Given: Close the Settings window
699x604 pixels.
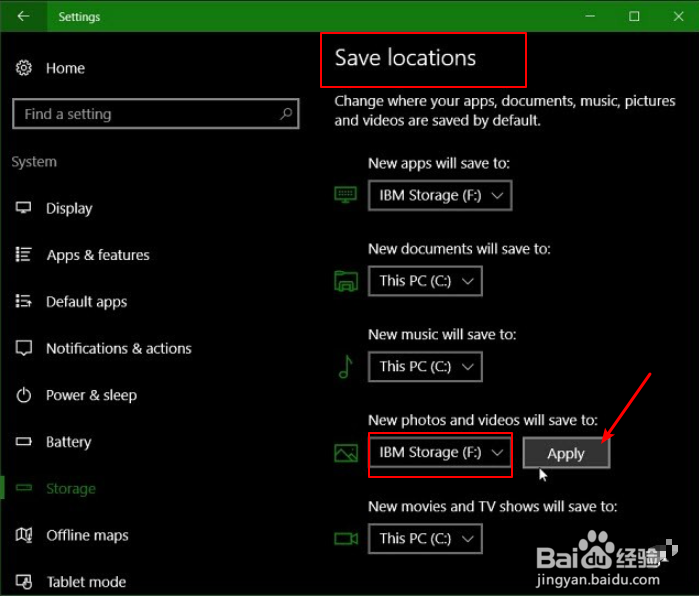Looking at the screenshot, I should 678,16.
